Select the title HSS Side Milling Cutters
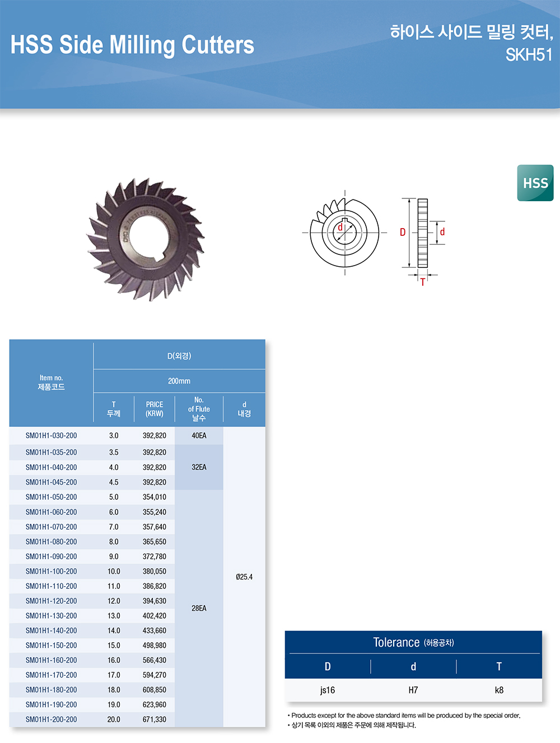Viewport: 560px width, 743px height. pyautogui.click(x=132, y=45)
